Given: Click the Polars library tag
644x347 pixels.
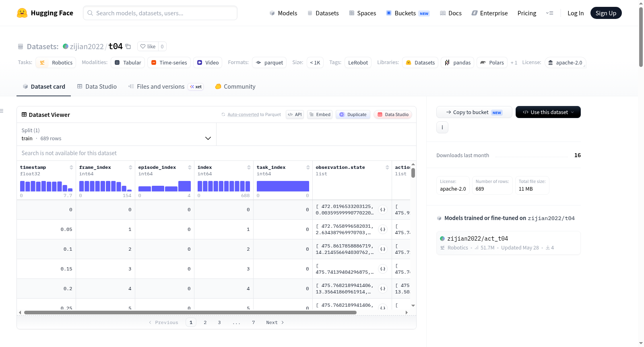Looking at the screenshot, I should click(492, 62).
